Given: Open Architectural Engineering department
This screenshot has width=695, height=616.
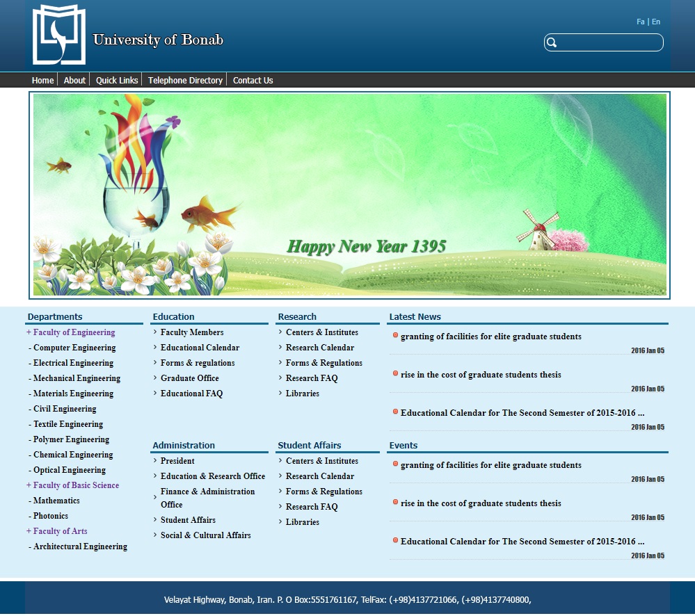Looking at the screenshot, I should point(80,546).
